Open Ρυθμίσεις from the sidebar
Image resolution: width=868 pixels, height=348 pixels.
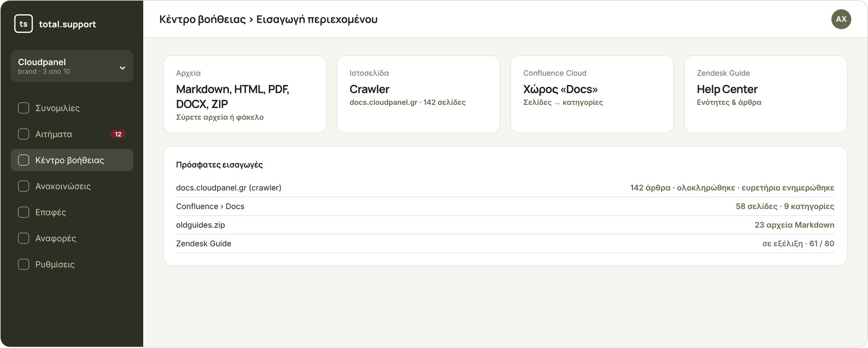[72, 264]
